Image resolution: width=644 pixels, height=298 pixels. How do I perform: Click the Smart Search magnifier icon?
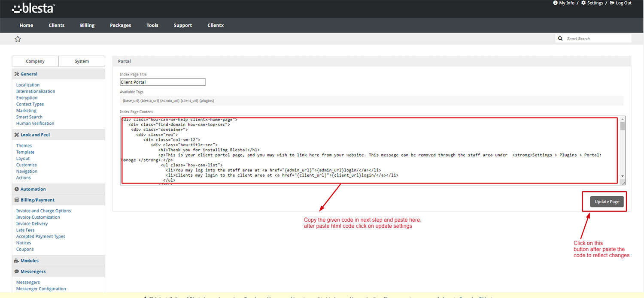[560, 39]
